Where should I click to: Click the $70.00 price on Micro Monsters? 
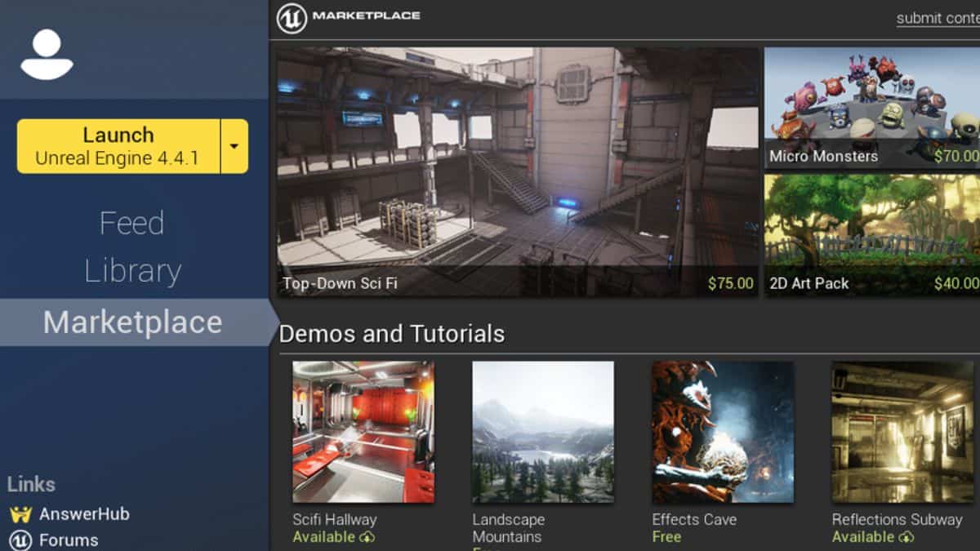coord(956,156)
